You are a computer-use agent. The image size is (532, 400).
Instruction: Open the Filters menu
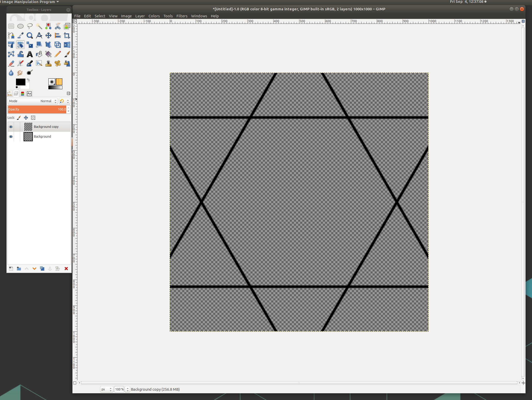pyautogui.click(x=182, y=16)
